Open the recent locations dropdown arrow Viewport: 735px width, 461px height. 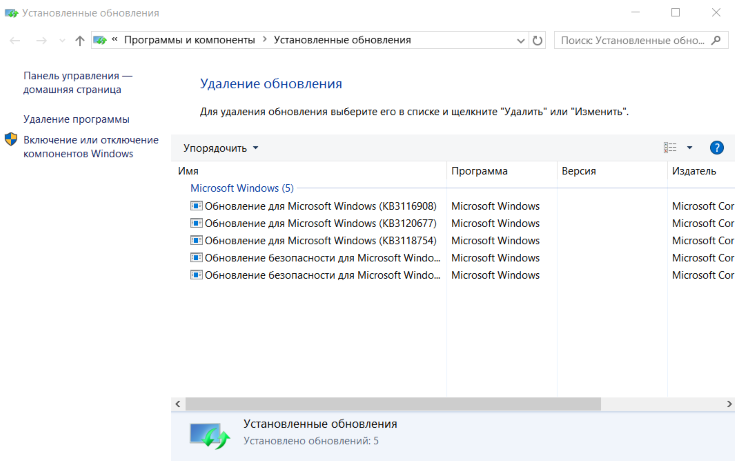(61, 41)
